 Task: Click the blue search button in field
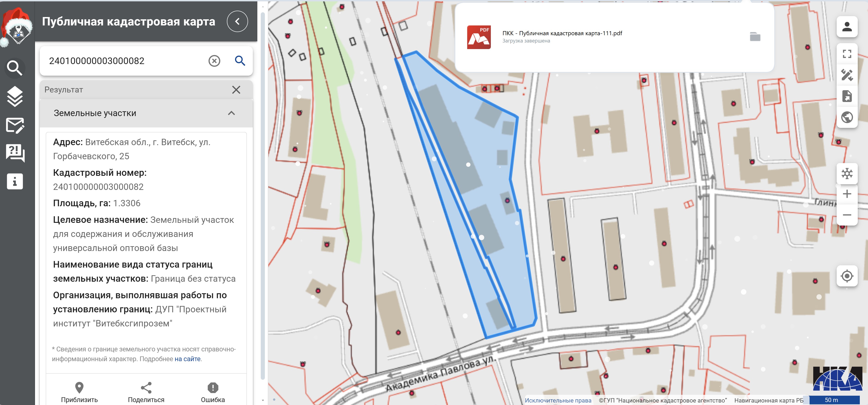tap(240, 61)
